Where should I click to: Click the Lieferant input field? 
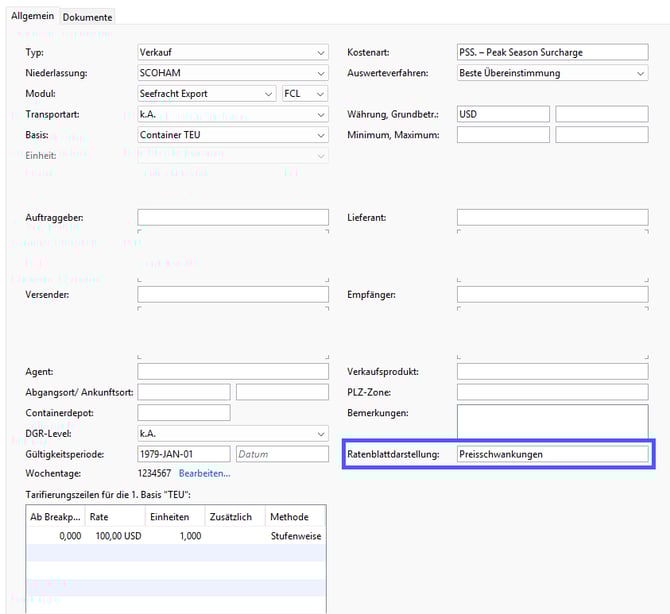pyautogui.click(x=552, y=217)
